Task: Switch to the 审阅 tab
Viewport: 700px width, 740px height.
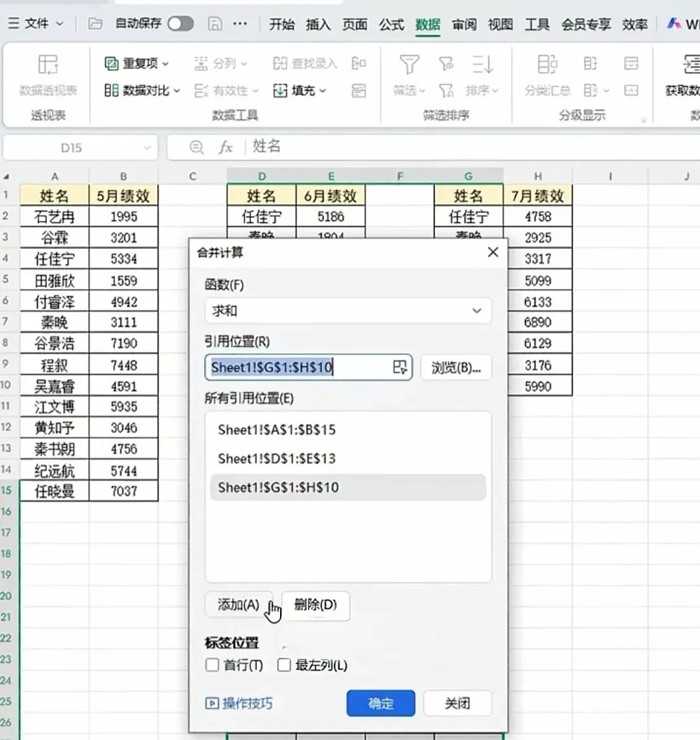Action: point(464,24)
